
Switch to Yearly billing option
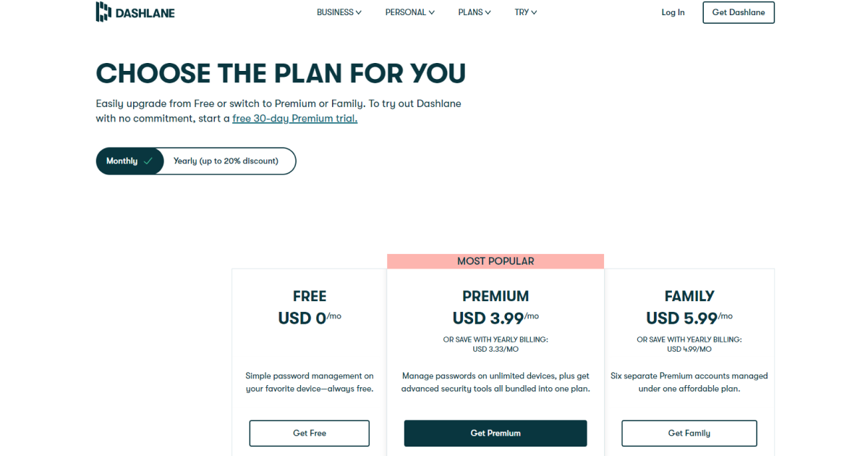[x=226, y=161]
